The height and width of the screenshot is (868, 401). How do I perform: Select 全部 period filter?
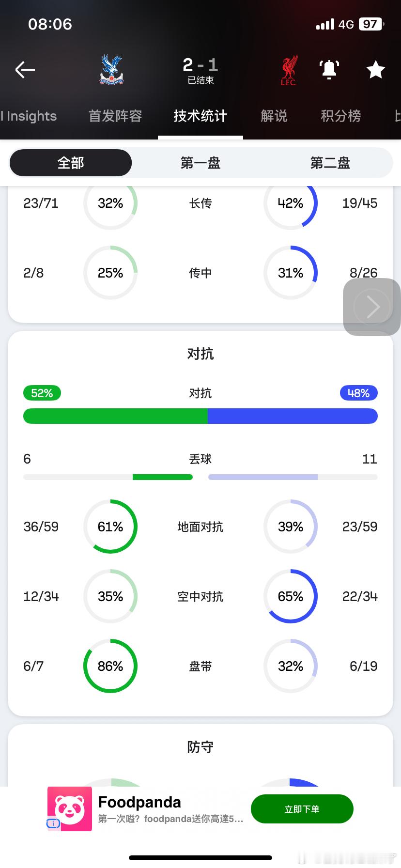coord(71,163)
